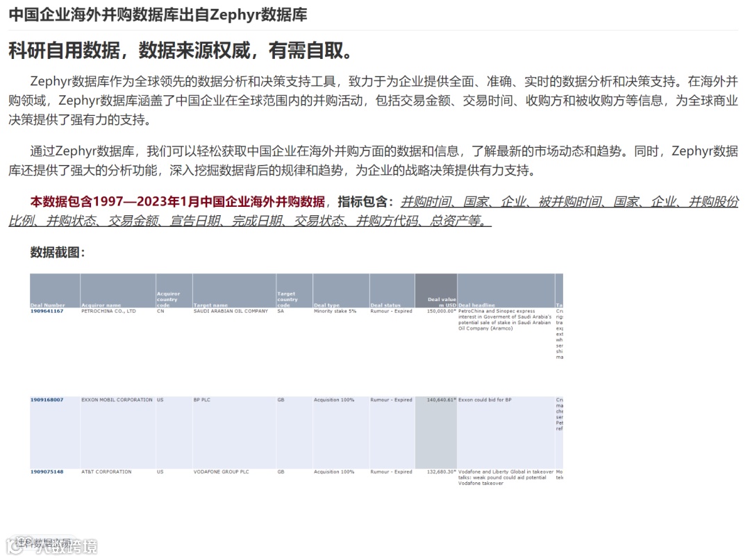Open deal number 1909075148
The image size is (750, 560).
47,472
